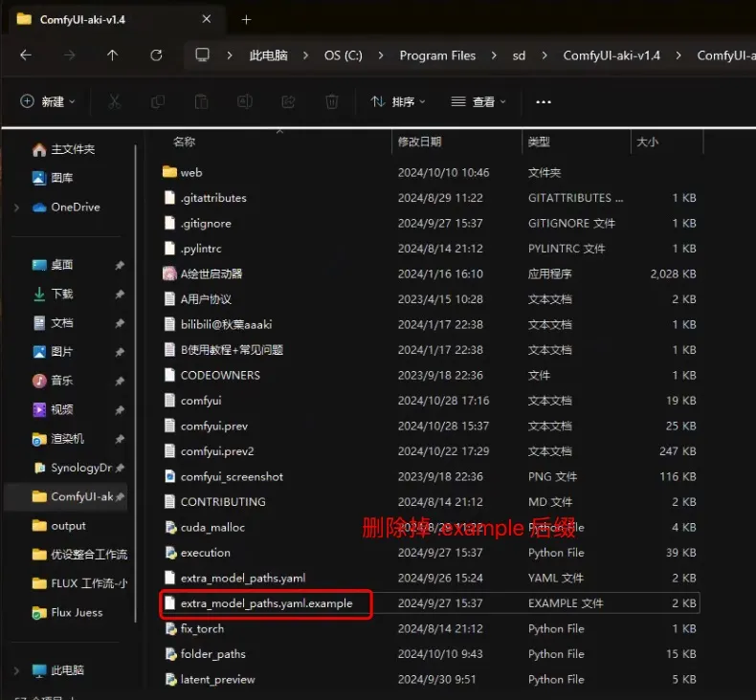Select extra_model_paths.yaml.example file
The image size is (756, 700).
[x=258, y=603]
